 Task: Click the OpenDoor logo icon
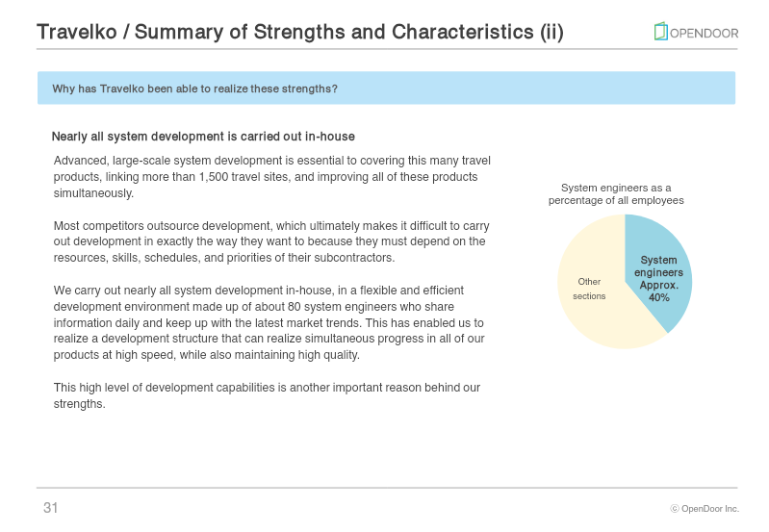pos(660,32)
